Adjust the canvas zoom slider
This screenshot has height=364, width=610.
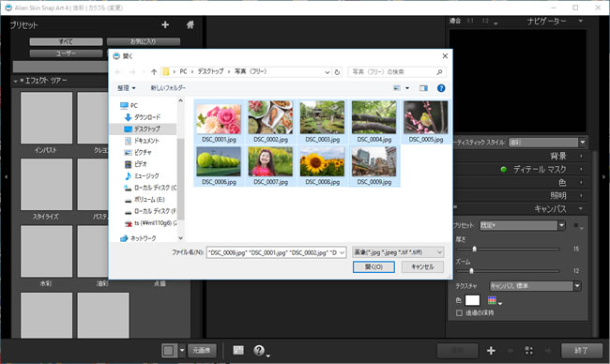pyautogui.click(x=471, y=271)
